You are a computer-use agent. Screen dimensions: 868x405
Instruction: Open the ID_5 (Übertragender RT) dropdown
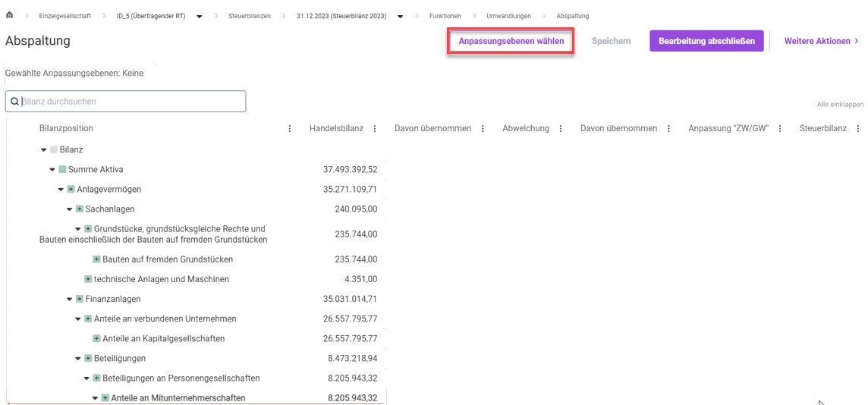200,17
